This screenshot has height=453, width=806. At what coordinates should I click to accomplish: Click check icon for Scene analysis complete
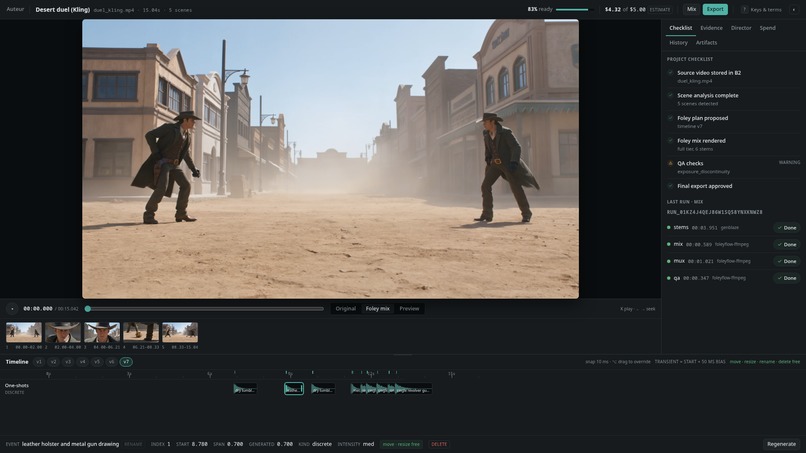(x=670, y=96)
